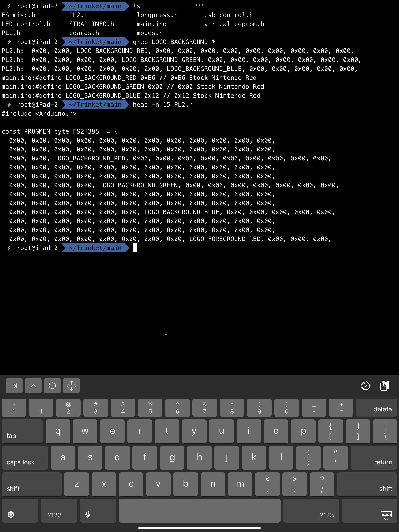Click STRAP_INFO.h in file listing

pos(91,24)
